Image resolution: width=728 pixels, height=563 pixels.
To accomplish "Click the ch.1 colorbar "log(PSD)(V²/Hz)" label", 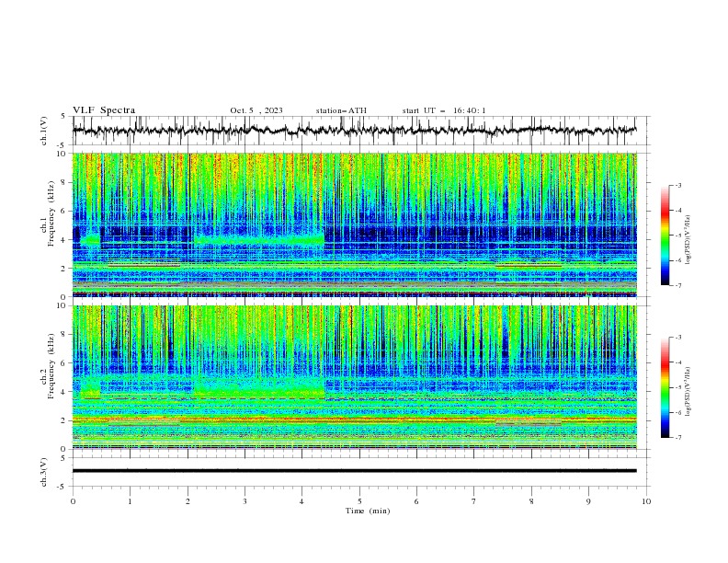I will [x=689, y=240].
